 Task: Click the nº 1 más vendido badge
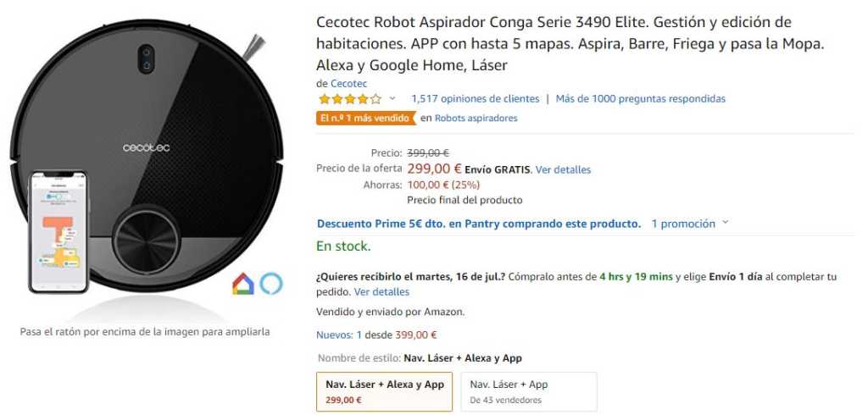(x=365, y=118)
